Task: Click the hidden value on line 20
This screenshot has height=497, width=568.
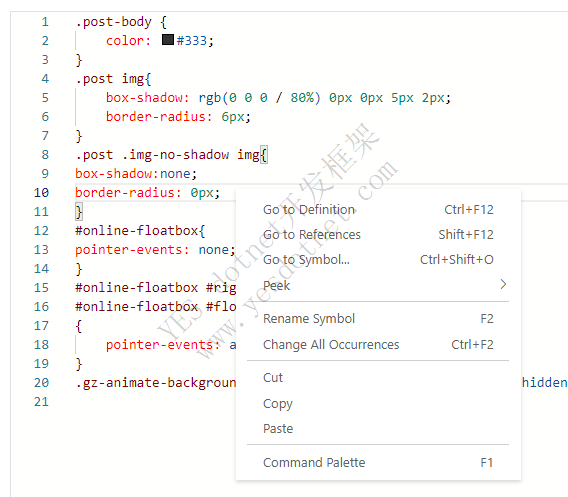Action: 544,383
